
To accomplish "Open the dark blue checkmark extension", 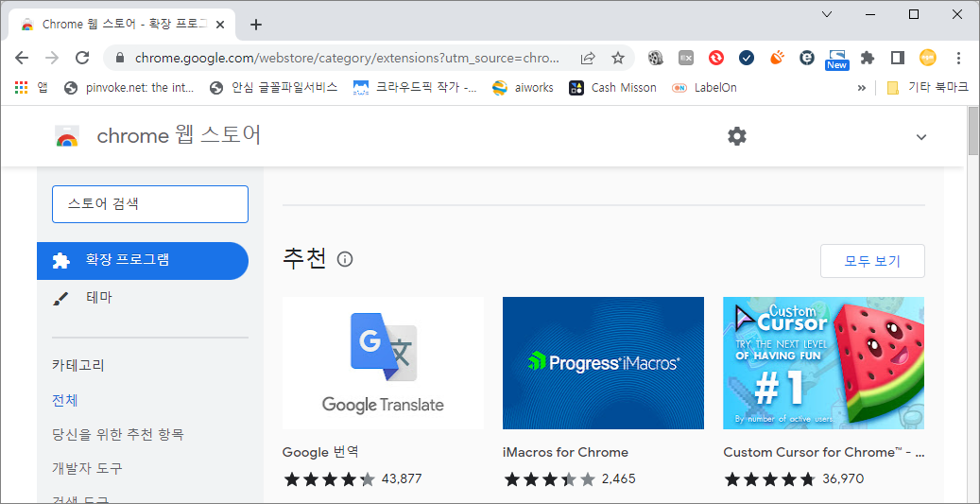I will [x=747, y=59].
